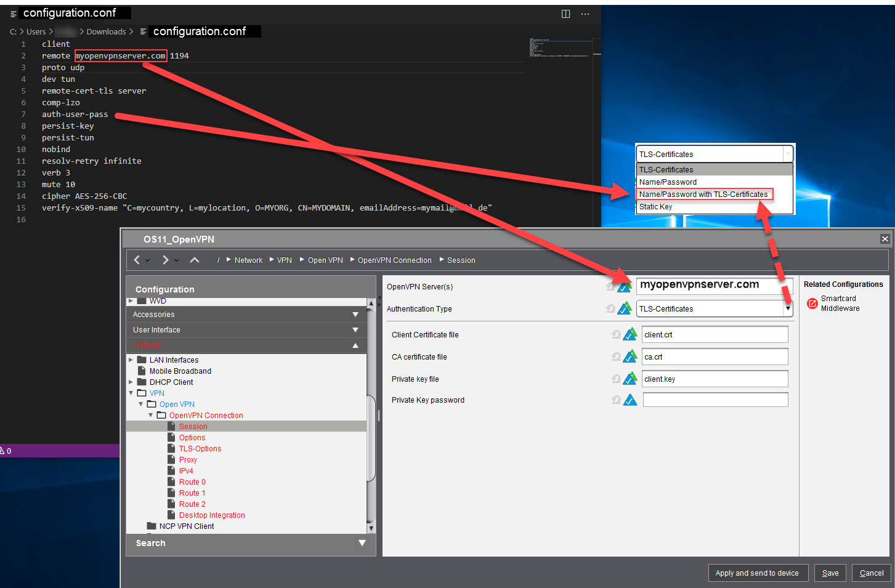The image size is (895, 588).
Task: Toggle the activation triangle for OpenVPN Server(s)
Action: click(625, 287)
